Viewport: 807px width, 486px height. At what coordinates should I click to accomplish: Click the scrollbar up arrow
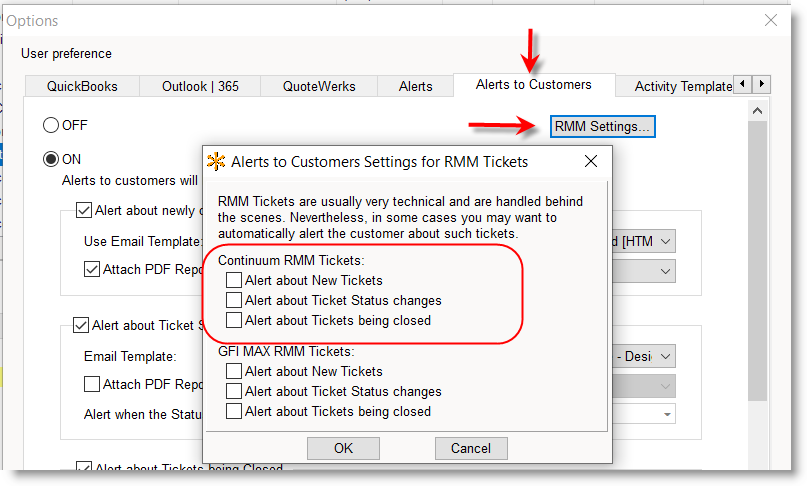(757, 109)
